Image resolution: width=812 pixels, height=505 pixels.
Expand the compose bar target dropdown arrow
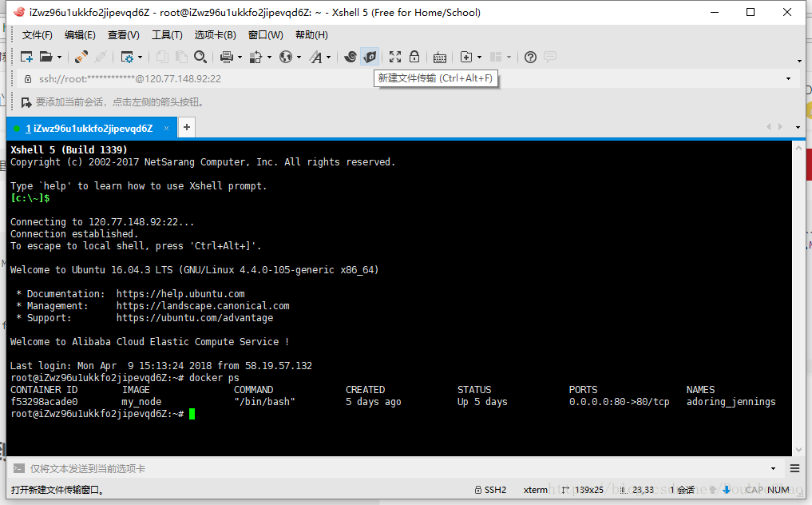773,469
